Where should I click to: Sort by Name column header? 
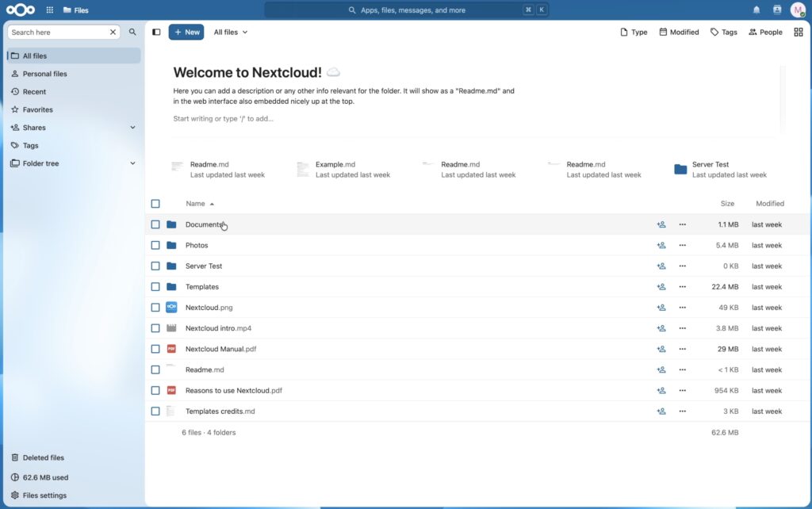(200, 204)
